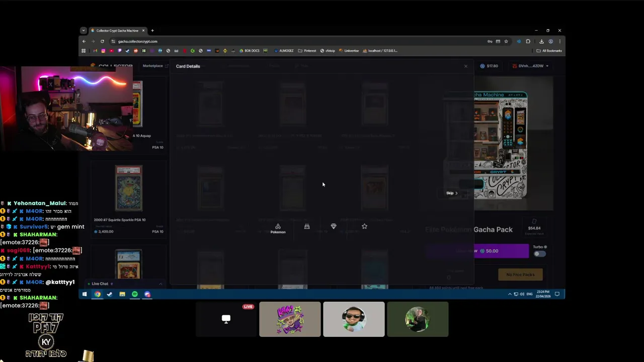Open Chrome profile avatar icon

(551, 41)
